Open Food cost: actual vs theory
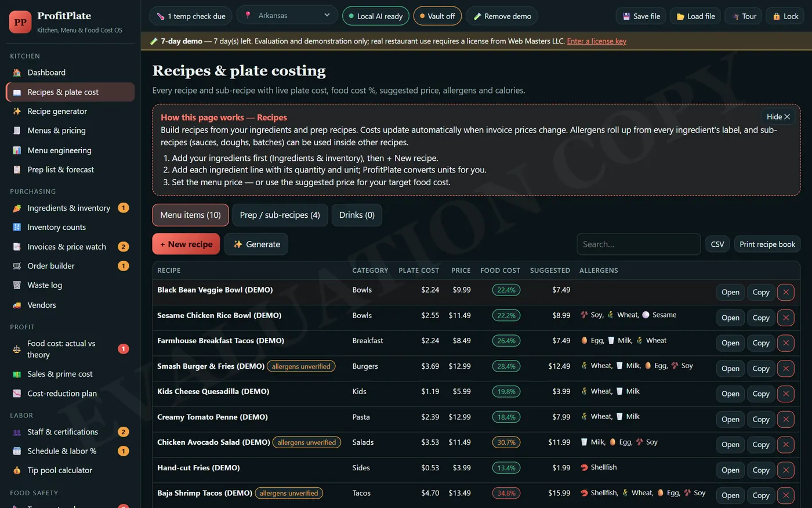Image resolution: width=812 pixels, height=508 pixels. (70, 349)
